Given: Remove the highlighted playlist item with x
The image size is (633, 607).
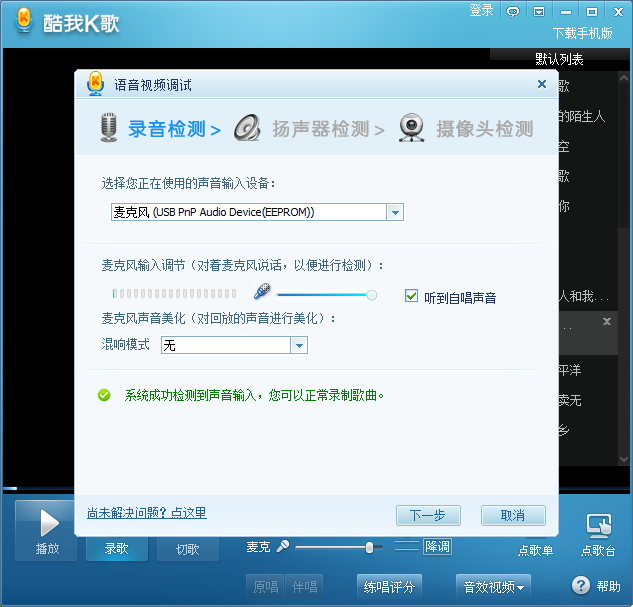Looking at the screenshot, I should pos(607,322).
